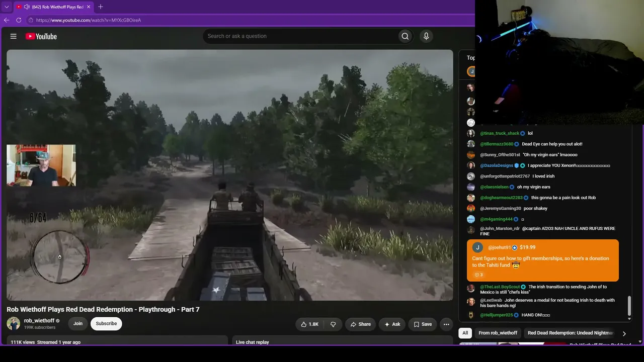Open @TheLast.BoyScout username in chat
This screenshot has height=362, width=644.
click(500, 287)
